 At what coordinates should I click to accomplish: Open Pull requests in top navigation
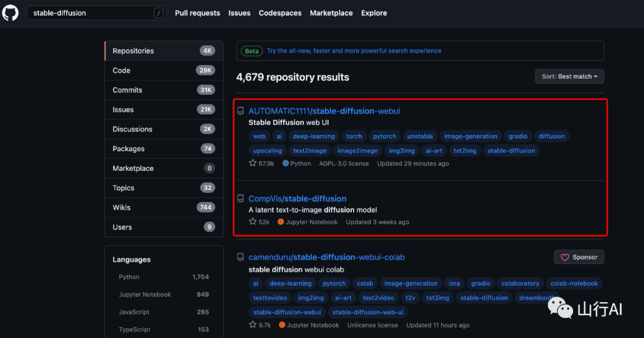click(197, 13)
